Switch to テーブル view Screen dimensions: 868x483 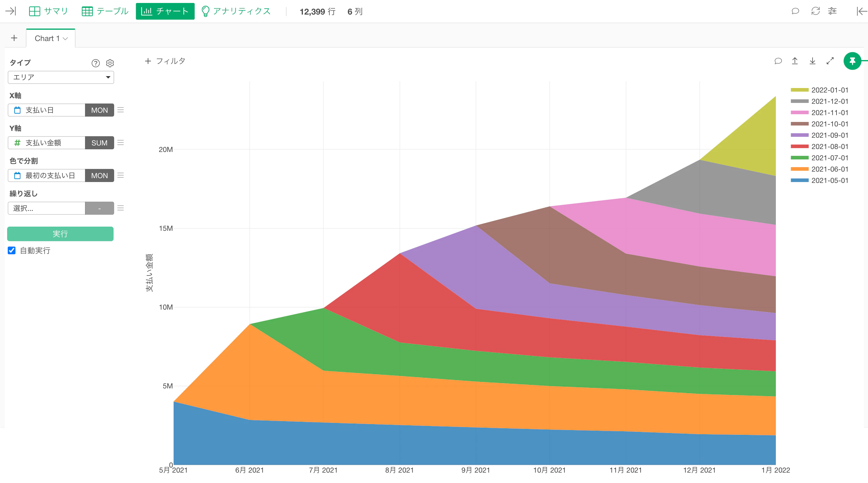tap(105, 11)
